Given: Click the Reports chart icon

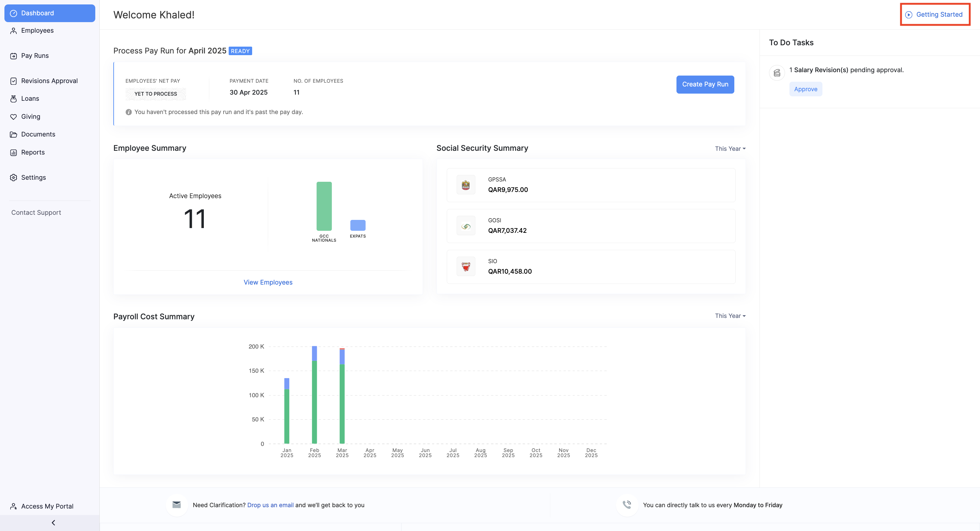Looking at the screenshot, I should 13,152.
